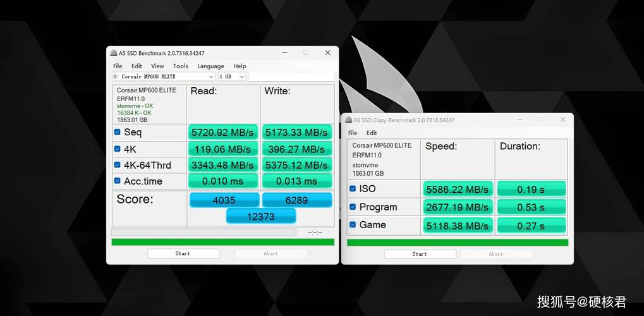Click Start in Copy-Benchmark window

coord(420,254)
